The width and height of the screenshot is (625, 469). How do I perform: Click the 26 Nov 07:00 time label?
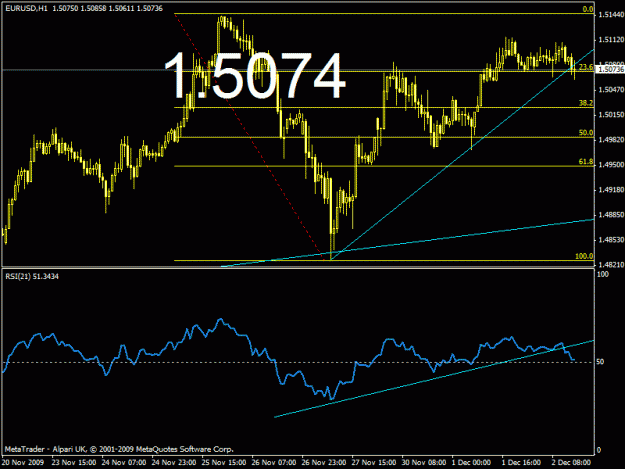click(274, 463)
